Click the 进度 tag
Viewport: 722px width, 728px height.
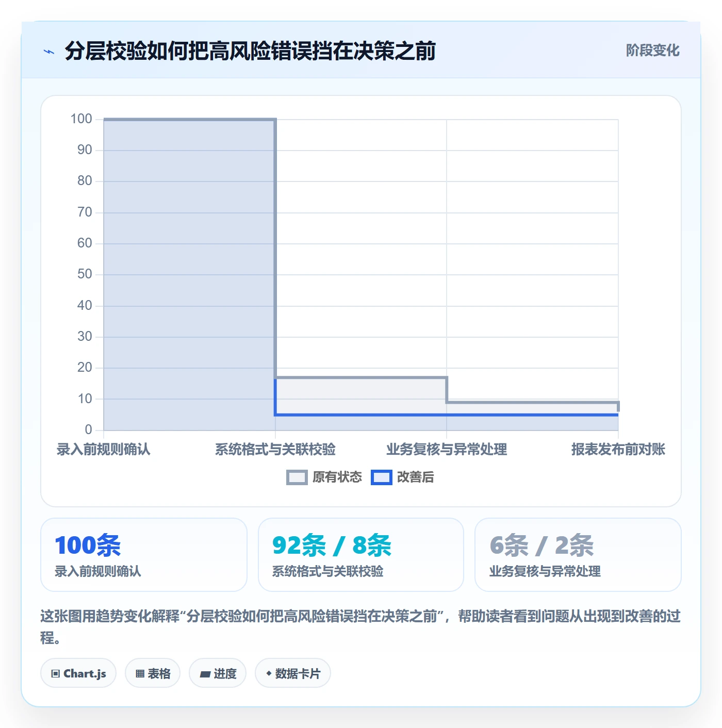point(218,673)
